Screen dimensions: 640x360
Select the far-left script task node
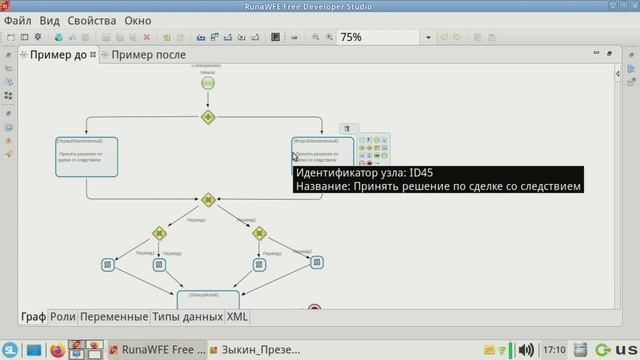tap(108, 264)
